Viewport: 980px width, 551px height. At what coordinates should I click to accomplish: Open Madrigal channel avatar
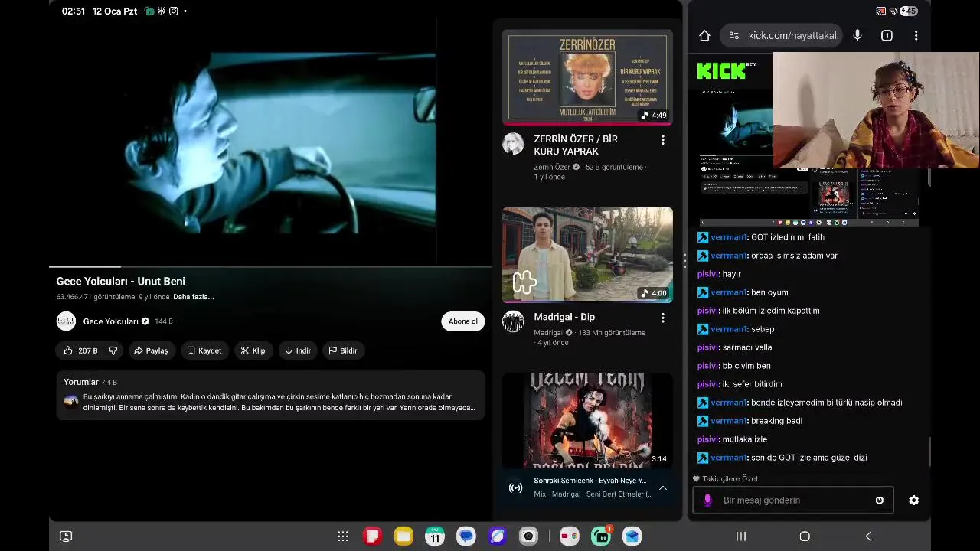pos(513,321)
